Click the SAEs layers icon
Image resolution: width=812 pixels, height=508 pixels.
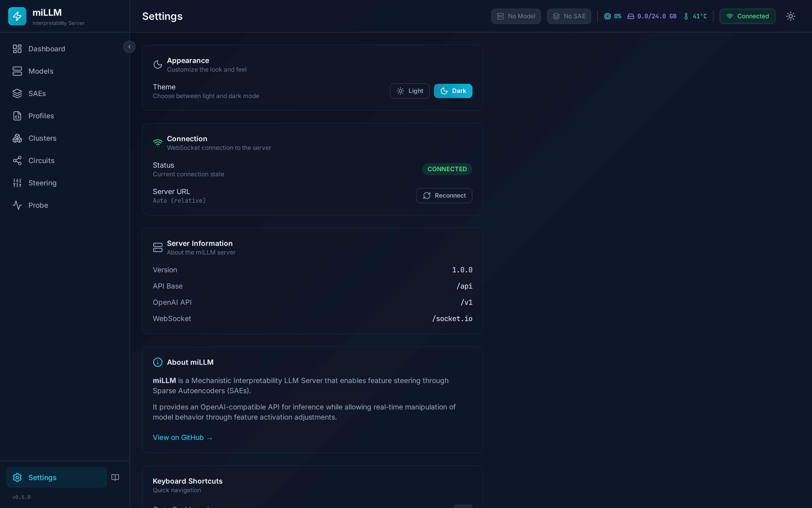point(17,93)
